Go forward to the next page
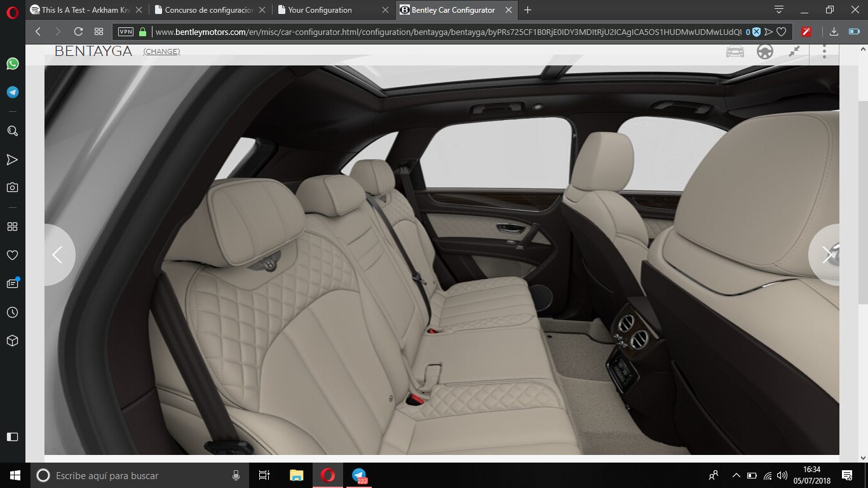The width and height of the screenshot is (868, 488). [x=58, y=32]
